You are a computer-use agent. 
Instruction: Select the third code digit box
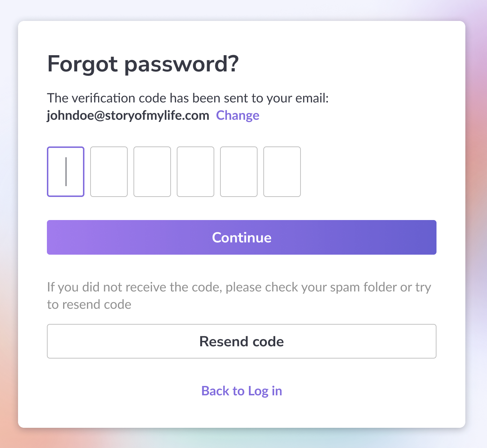coord(152,172)
